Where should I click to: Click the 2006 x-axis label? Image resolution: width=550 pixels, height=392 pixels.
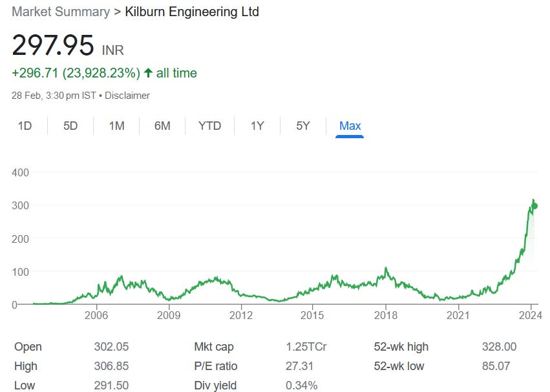tap(96, 315)
